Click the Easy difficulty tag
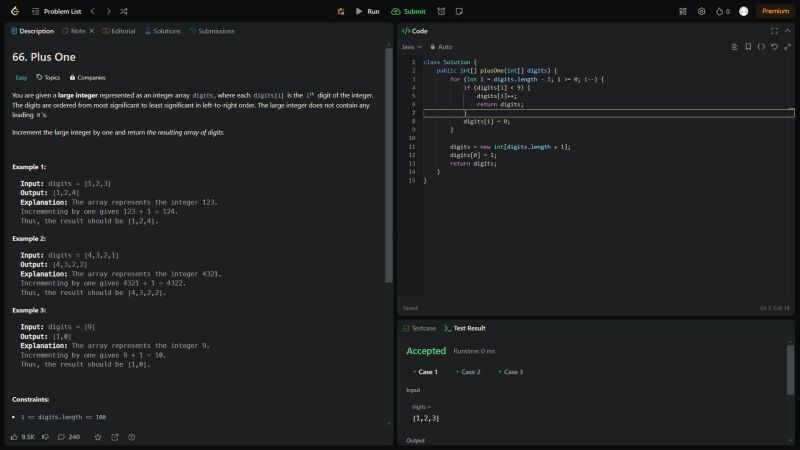This screenshot has height=450, width=800. 21,78
